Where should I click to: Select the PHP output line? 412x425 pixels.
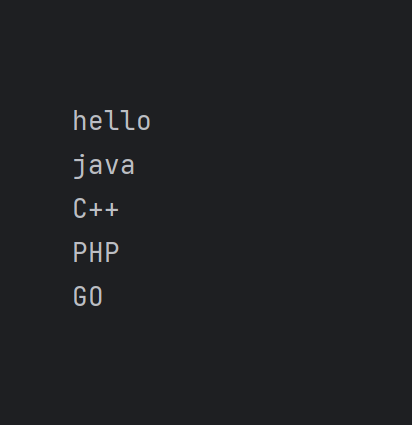click(96, 252)
